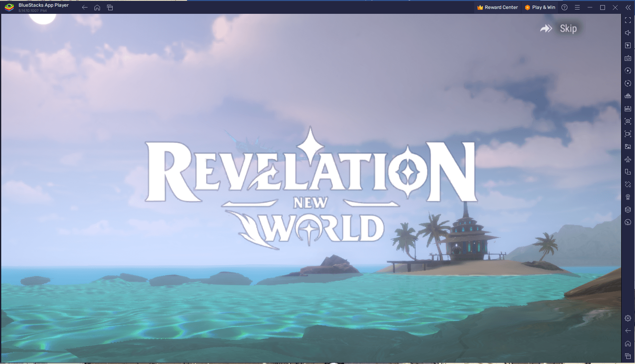Viewport: 635px width, 364px height.
Task: Skip the Revelation New World intro
Action: pyautogui.click(x=559, y=28)
